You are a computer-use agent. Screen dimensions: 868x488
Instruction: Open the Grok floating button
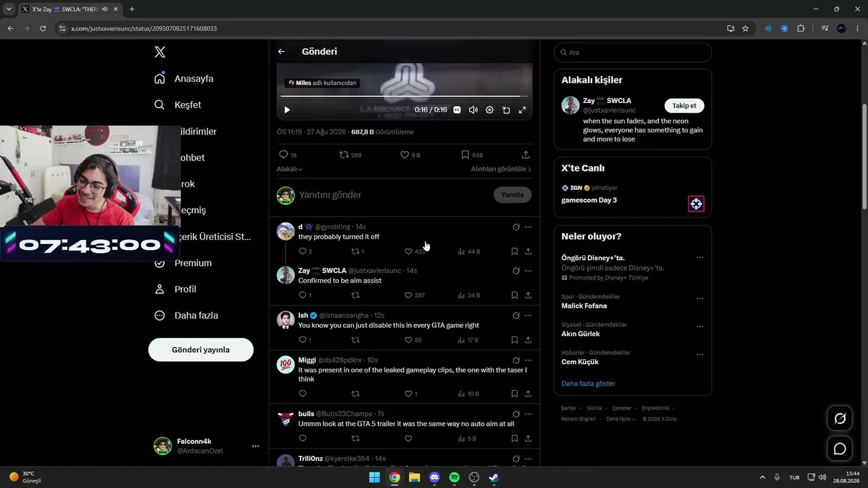click(x=840, y=418)
